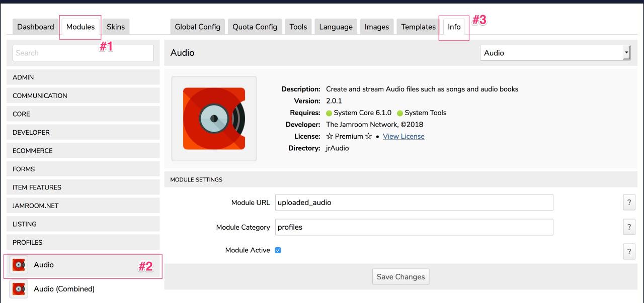Viewport: 644px width, 303px height.
Task: Expand the ADMIN category
Action: click(x=83, y=77)
